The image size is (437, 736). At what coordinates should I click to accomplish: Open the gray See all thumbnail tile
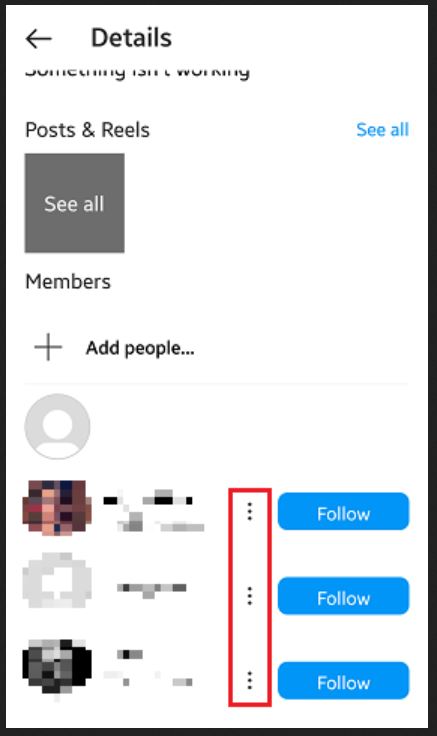pos(75,203)
